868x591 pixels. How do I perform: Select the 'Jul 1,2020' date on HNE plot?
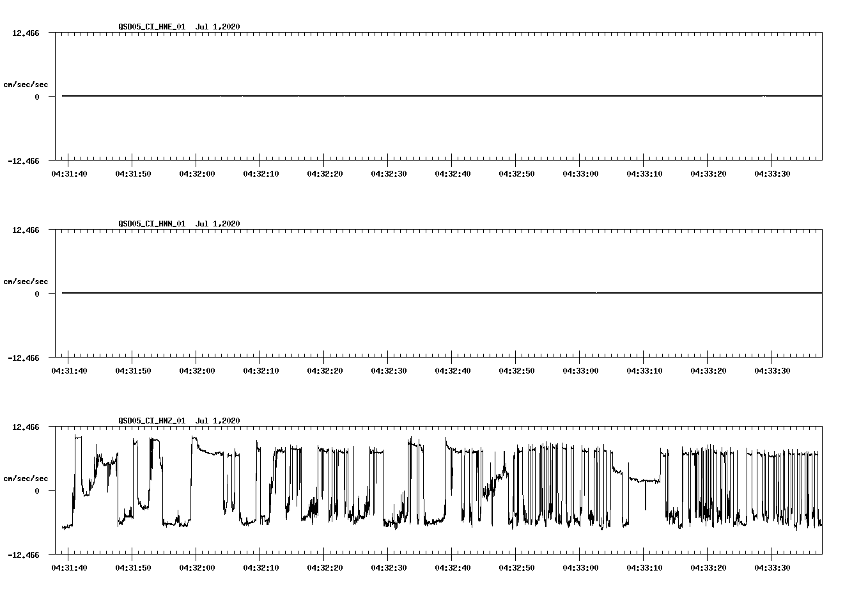(x=218, y=27)
